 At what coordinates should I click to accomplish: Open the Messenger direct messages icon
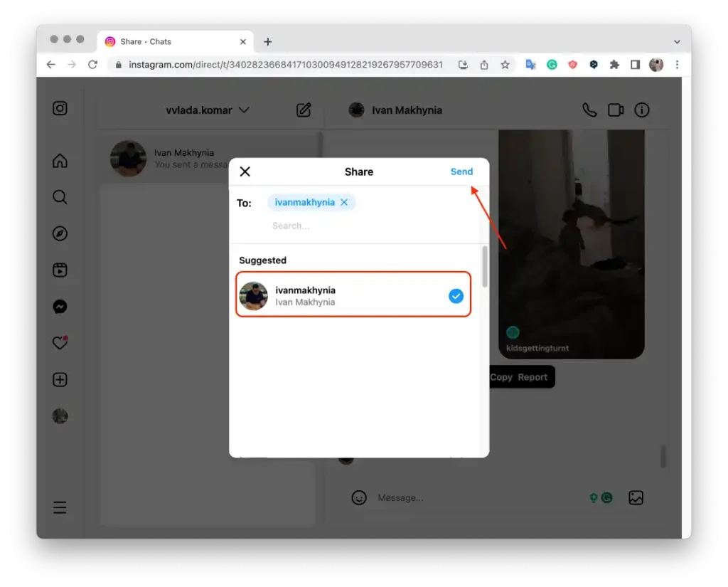[60, 307]
